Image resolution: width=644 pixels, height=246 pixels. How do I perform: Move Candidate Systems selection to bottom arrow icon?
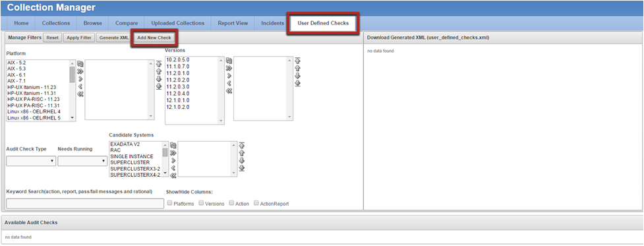coord(242,168)
